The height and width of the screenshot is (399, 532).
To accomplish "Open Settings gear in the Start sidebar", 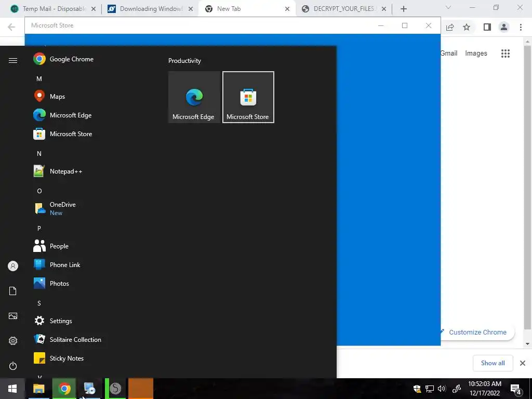I will click(13, 341).
